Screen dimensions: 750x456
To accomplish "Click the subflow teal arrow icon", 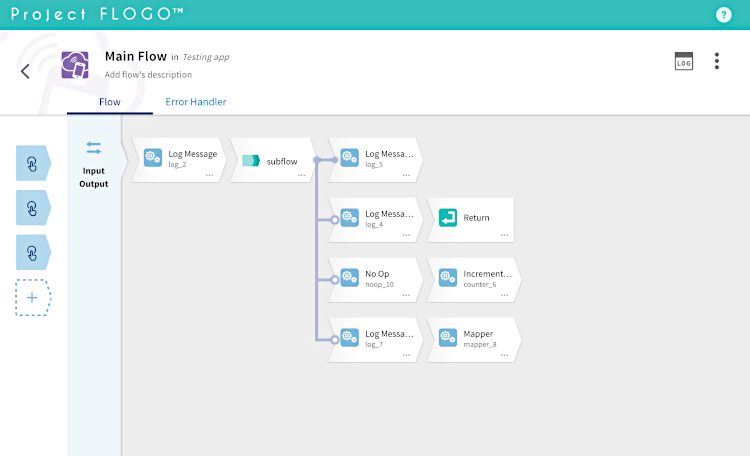I will click(x=251, y=160).
